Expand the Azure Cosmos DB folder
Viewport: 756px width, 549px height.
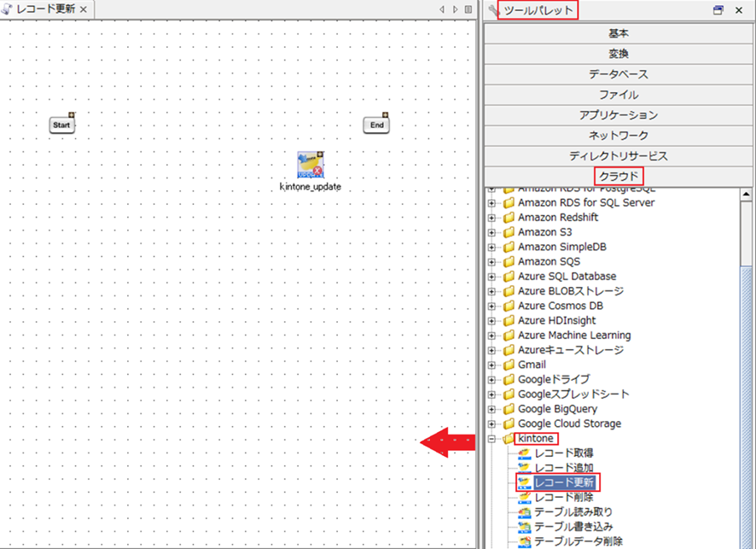(x=491, y=306)
